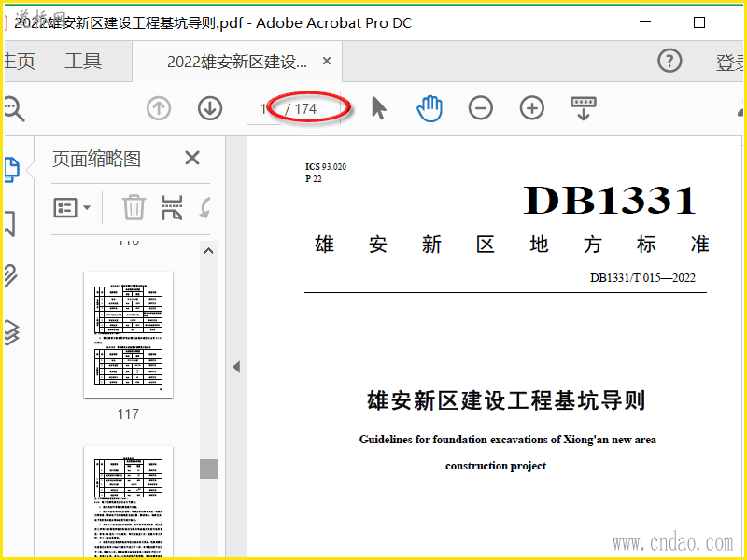
Task: Select page 117 thumbnail
Action: pos(128,335)
